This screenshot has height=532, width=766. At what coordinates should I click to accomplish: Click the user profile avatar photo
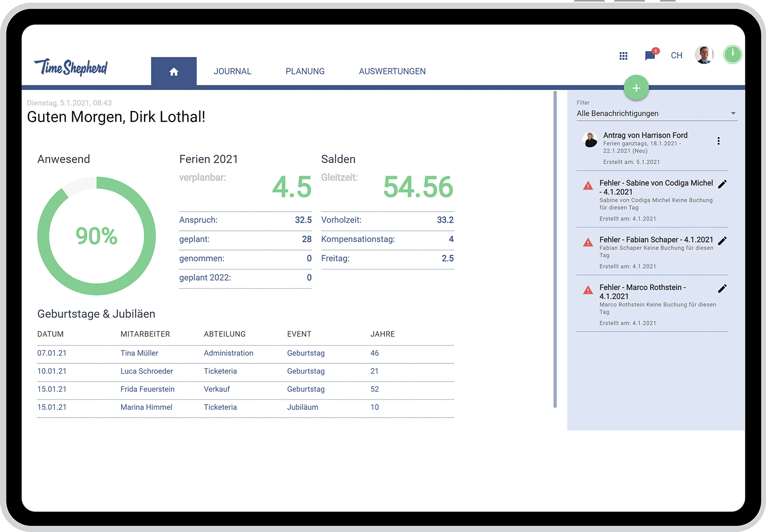pyautogui.click(x=704, y=55)
